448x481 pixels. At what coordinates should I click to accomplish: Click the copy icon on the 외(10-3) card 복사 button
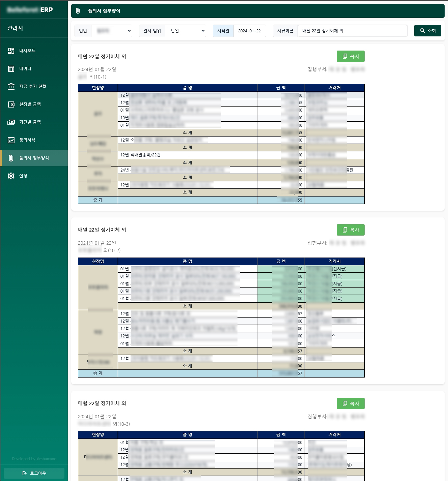[x=345, y=403]
